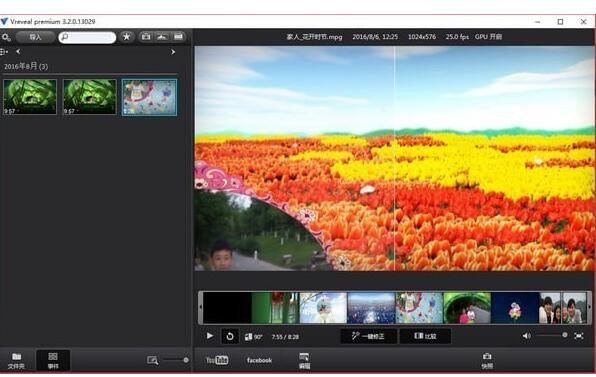Switch to the events grid view
This screenshot has height=377, width=596.
pyautogui.click(x=53, y=360)
